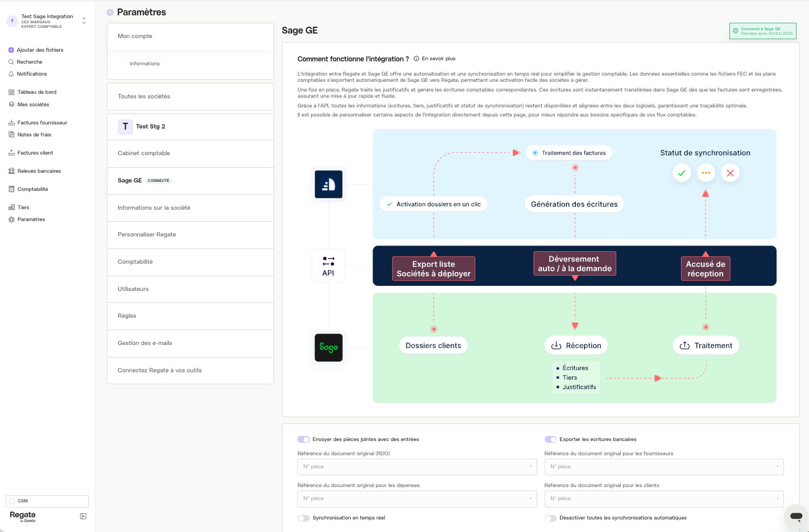This screenshot has height=532, width=809.
Task: Click the Tableau de bord grid icon
Action: tap(11, 92)
